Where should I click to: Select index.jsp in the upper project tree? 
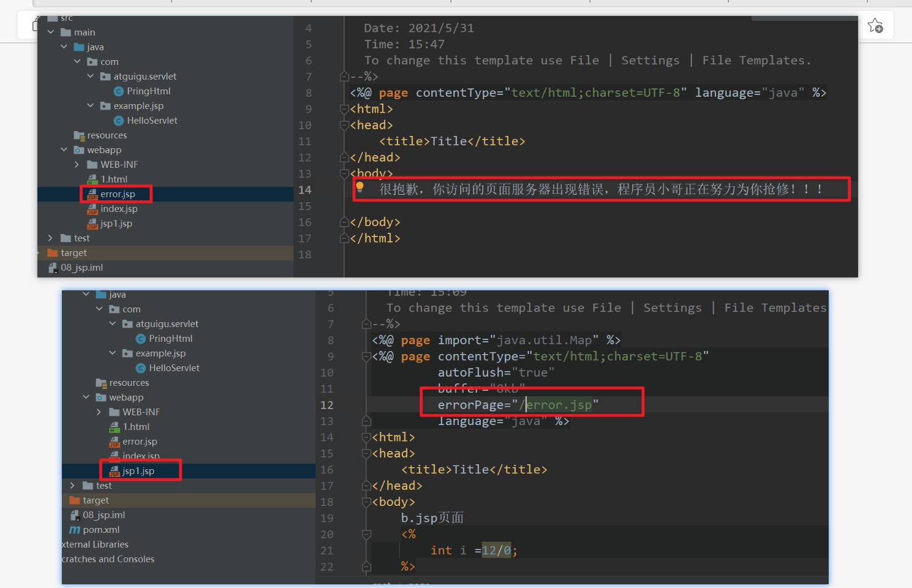[x=119, y=209]
